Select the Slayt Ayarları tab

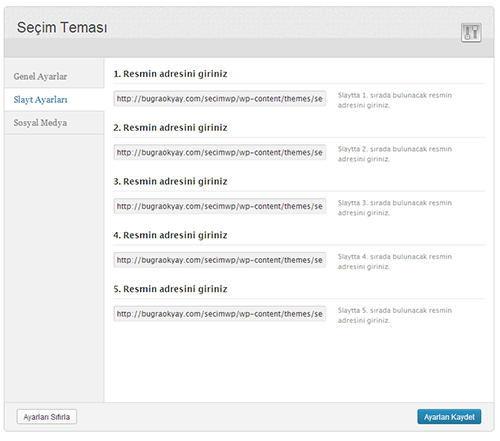[x=54, y=100]
